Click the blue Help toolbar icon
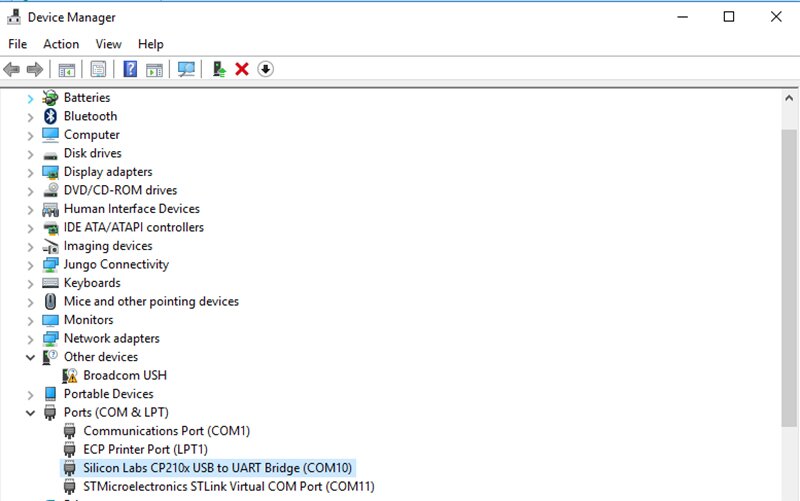Image resolution: width=800 pixels, height=501 pixels. [130, 69]
